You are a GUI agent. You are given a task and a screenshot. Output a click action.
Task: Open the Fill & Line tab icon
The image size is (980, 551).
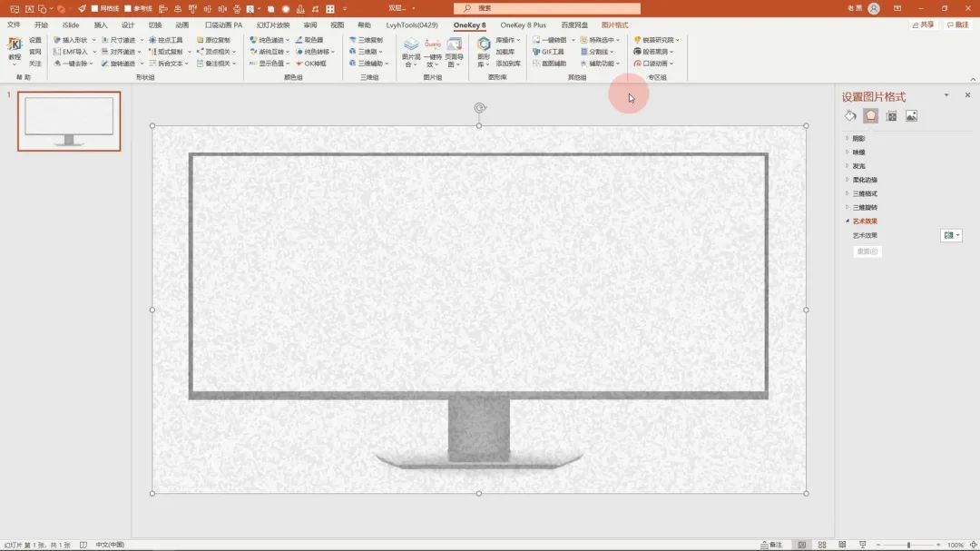[850, 116]
